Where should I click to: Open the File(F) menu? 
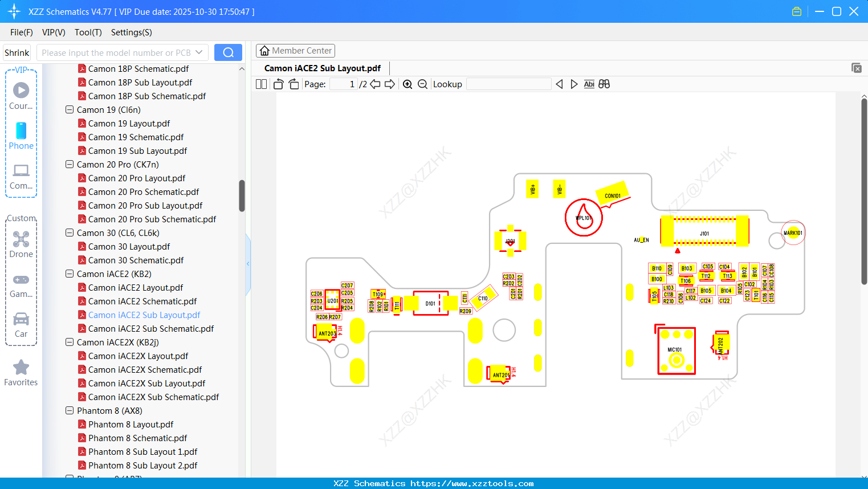(22, 32)
